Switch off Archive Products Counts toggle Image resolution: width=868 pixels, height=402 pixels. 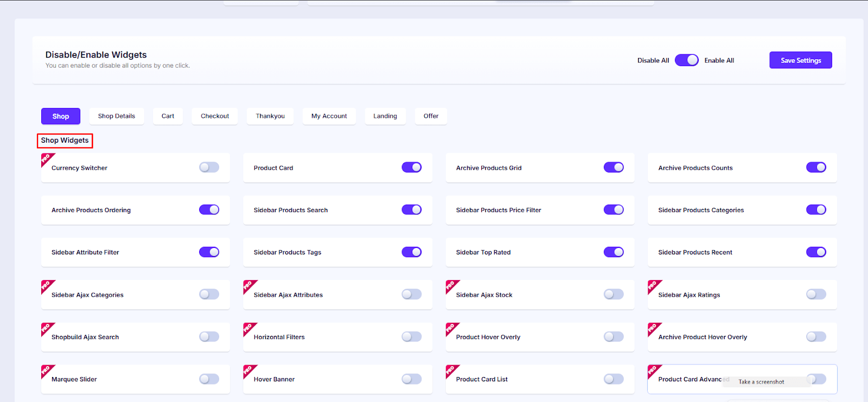coord(816,167)
